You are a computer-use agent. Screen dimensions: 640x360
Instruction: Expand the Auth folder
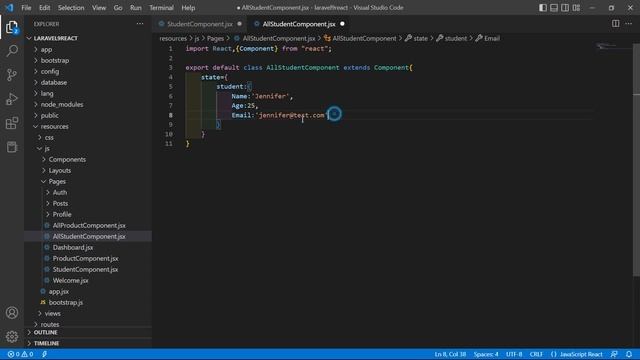pyautogui.click(x=60, y=192)
